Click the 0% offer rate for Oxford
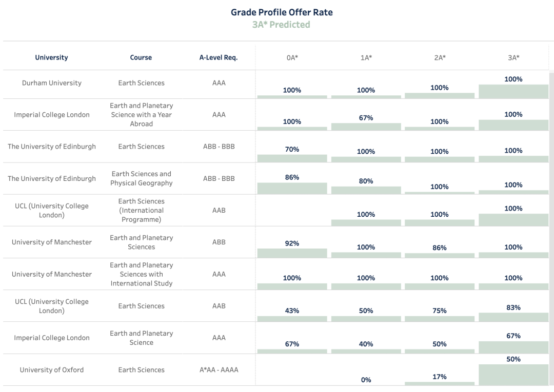The image size is (554, 392). tap(366, 380)
